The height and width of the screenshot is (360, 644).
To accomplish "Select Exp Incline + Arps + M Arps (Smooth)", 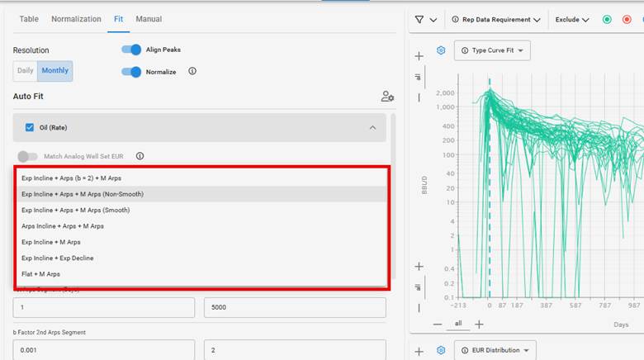I will (x=75, y=210).
